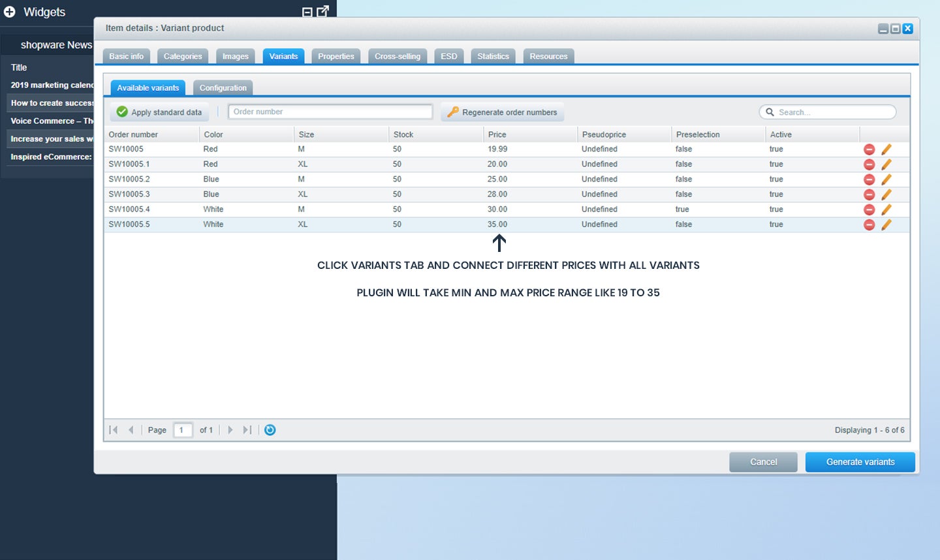Open the Statistics tab

(x=493, y=56)
